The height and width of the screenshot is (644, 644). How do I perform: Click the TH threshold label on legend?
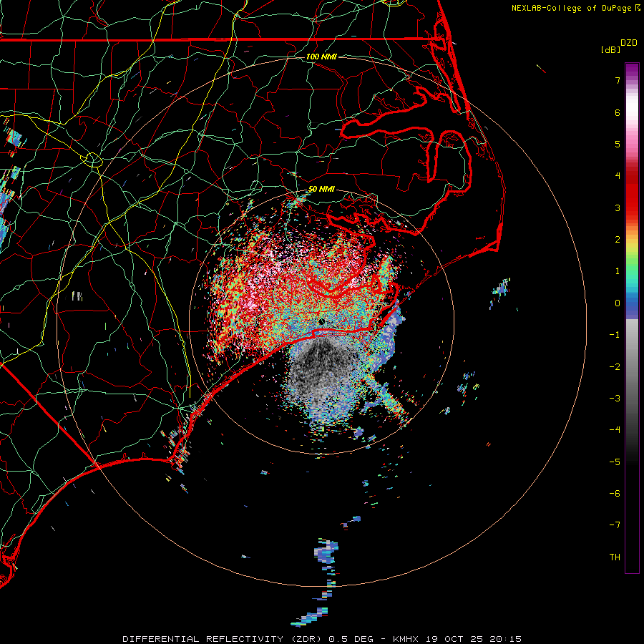point(615,557)
